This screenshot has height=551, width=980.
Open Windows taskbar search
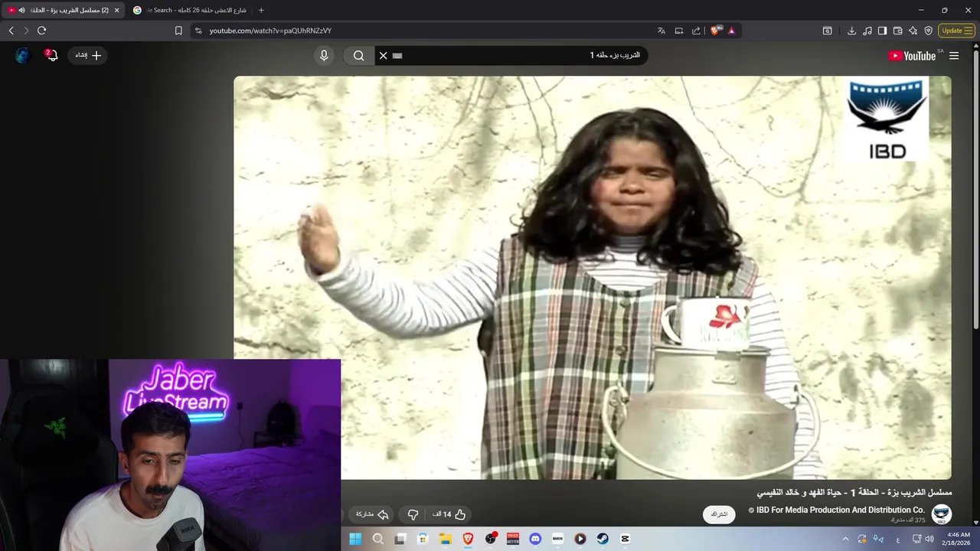(377, 539)
